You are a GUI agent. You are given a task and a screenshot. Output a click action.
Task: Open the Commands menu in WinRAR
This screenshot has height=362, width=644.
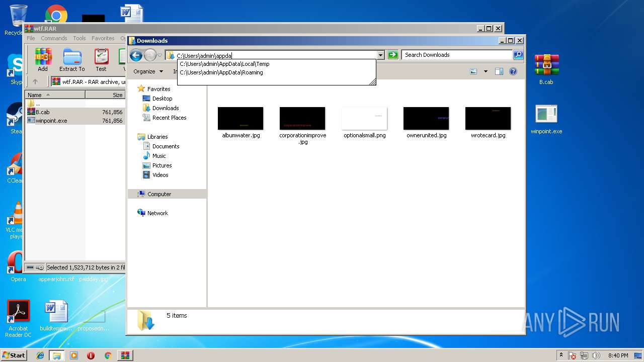(x=54, y=38)
